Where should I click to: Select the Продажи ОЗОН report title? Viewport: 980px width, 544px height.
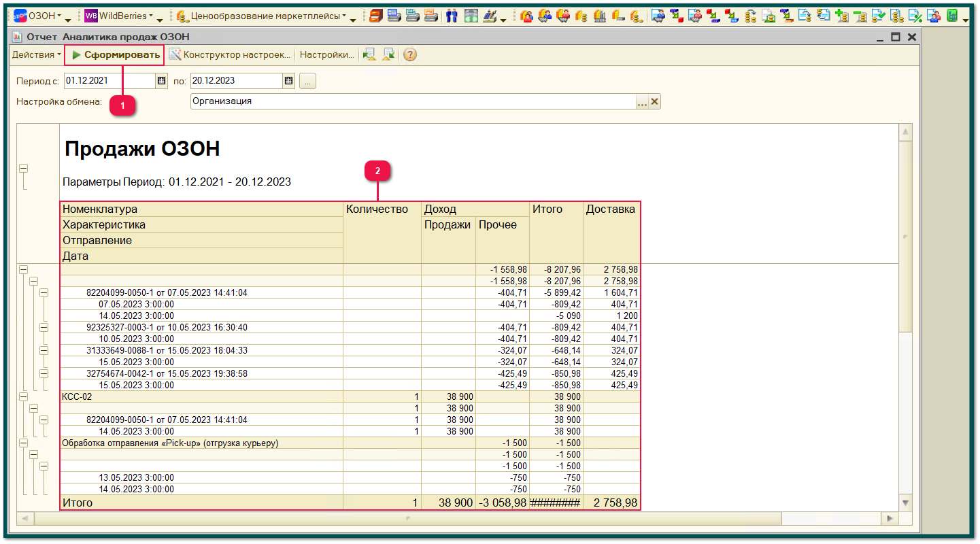tap(141, 149)
